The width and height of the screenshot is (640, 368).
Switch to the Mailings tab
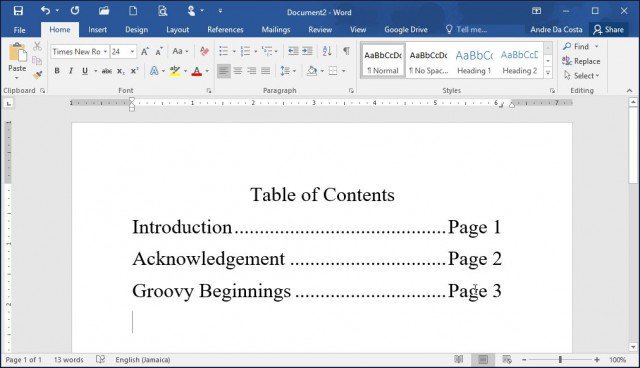click(x=276, y=30)
